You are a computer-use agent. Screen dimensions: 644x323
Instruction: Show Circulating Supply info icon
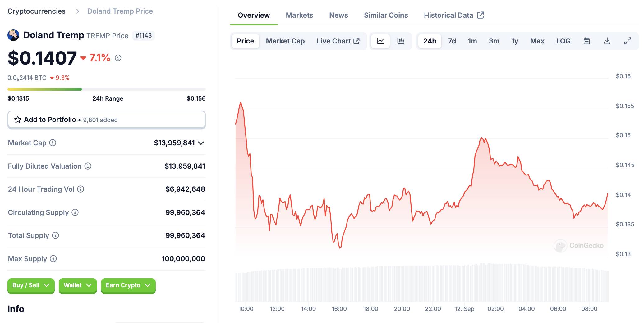(x=75, y=212)
